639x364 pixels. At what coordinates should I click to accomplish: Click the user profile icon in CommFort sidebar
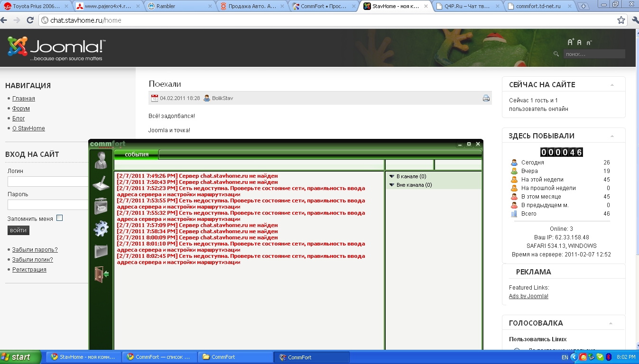tap(101, 160)
